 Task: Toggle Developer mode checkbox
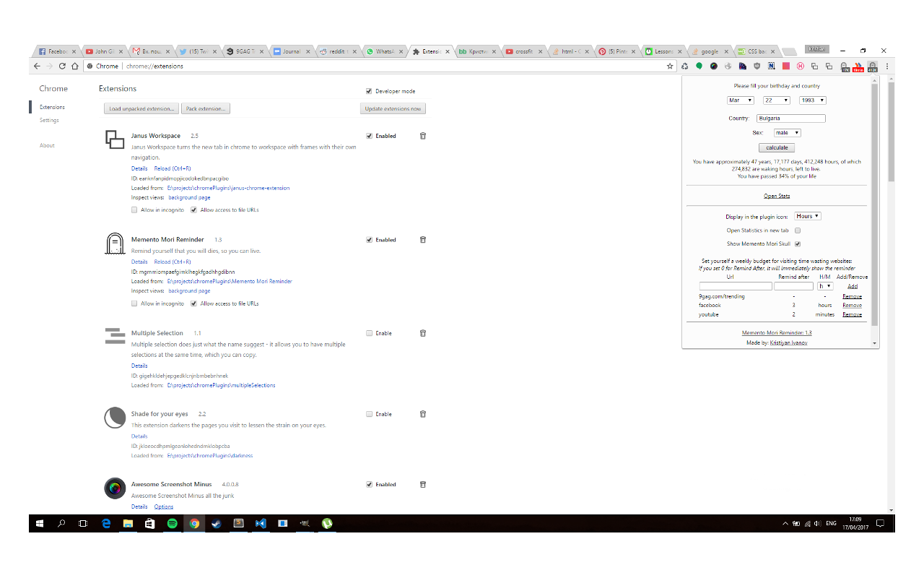369,91
